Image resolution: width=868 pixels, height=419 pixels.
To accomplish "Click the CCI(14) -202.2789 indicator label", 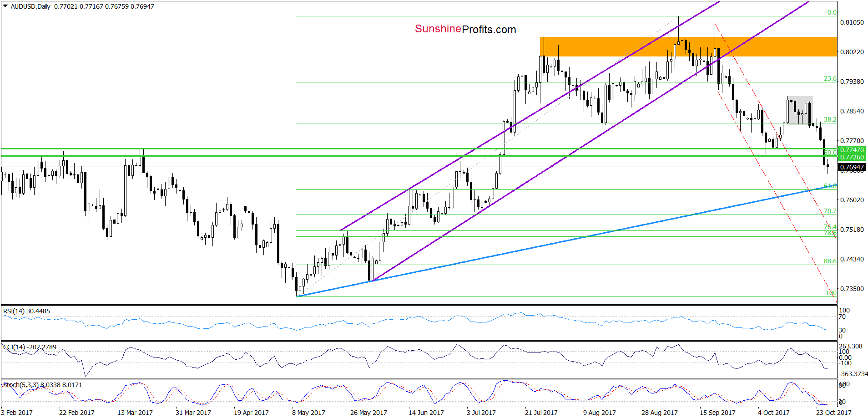I will [x=30, y=347].
